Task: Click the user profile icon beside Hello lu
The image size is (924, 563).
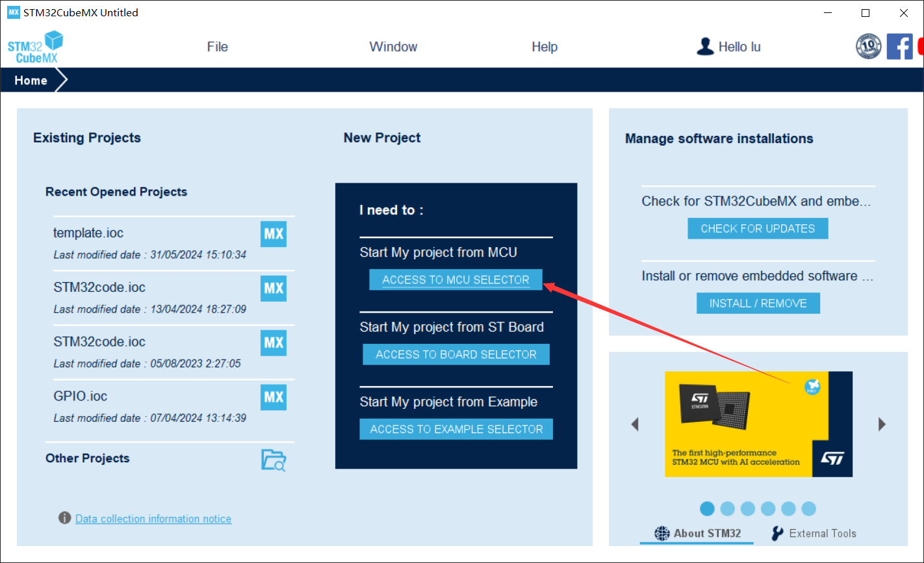Action: [705, 47]
